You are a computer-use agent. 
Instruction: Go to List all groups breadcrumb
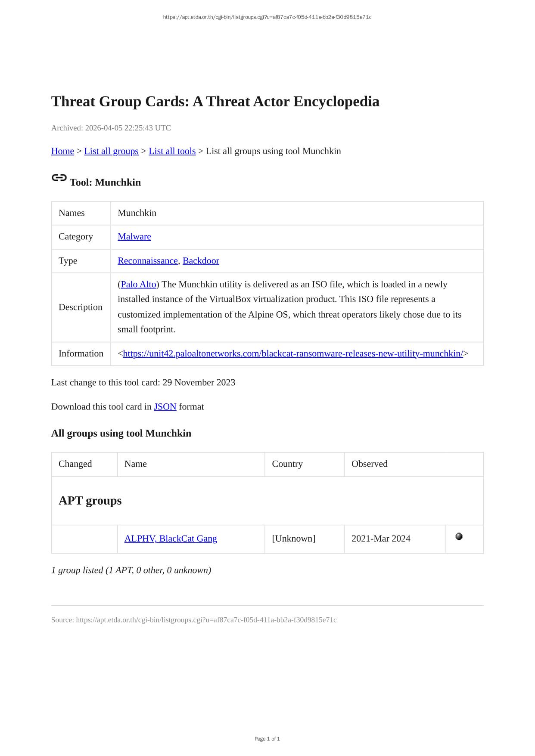click(x=111, y=151)
